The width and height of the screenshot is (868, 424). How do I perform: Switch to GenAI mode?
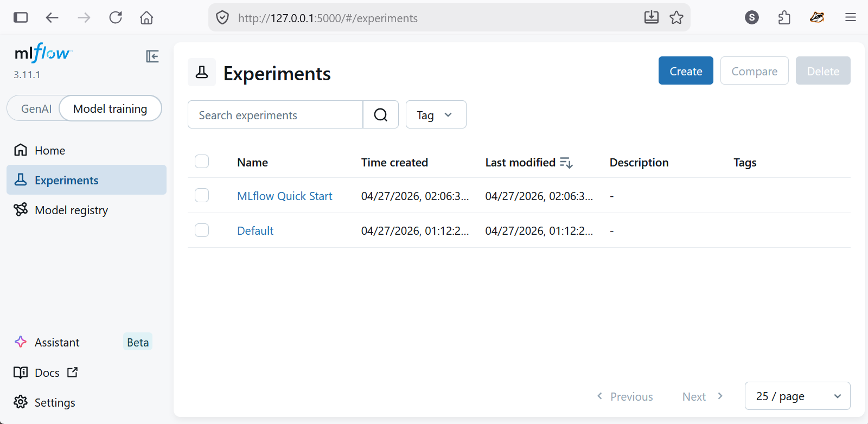pos(36,108)
